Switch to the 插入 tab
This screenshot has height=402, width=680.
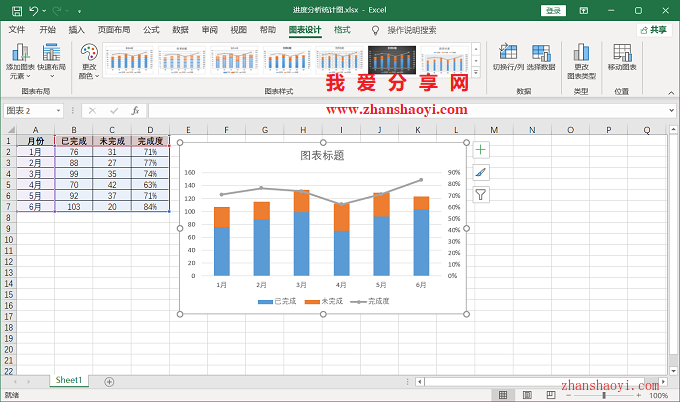pos(76,29)
